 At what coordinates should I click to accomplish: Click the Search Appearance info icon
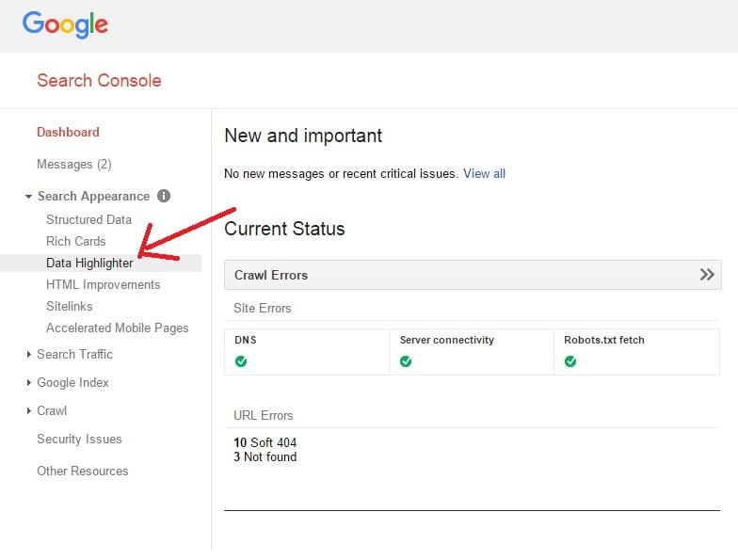(164, 196)
